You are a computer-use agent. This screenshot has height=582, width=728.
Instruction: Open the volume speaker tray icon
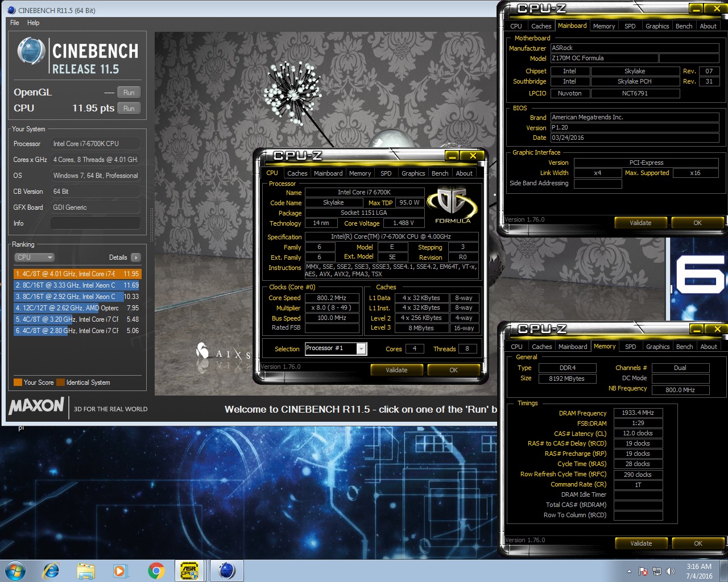[671, 571]
